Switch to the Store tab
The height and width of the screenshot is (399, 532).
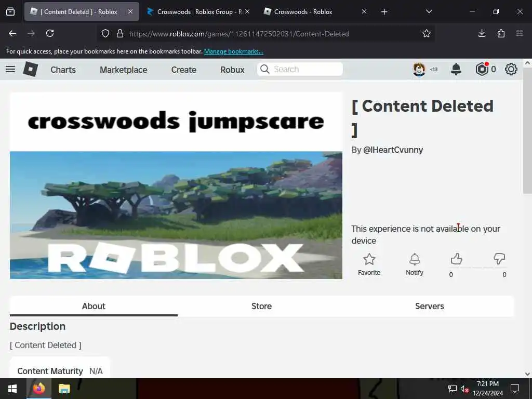(262, 306)
